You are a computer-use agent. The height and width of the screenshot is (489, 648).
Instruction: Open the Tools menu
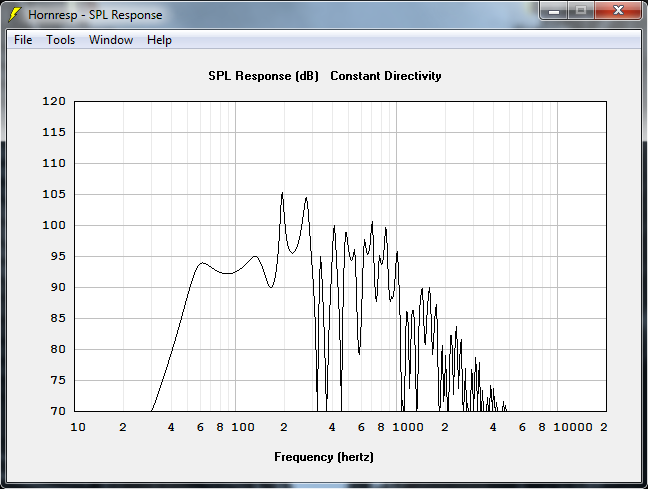point(60,40)
